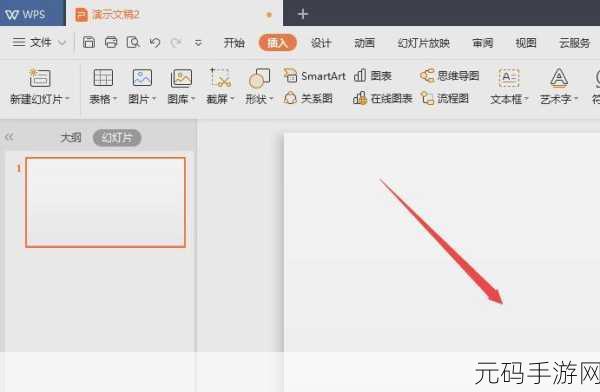Expand the 艺术字 dropdown arrow
This screenshot has width=600, height=392.
pyautogui.click(x=576, y=99)
